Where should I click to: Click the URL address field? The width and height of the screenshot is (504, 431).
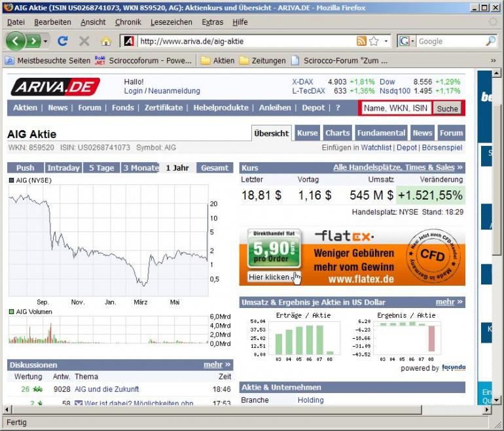[x=246, y=41]
